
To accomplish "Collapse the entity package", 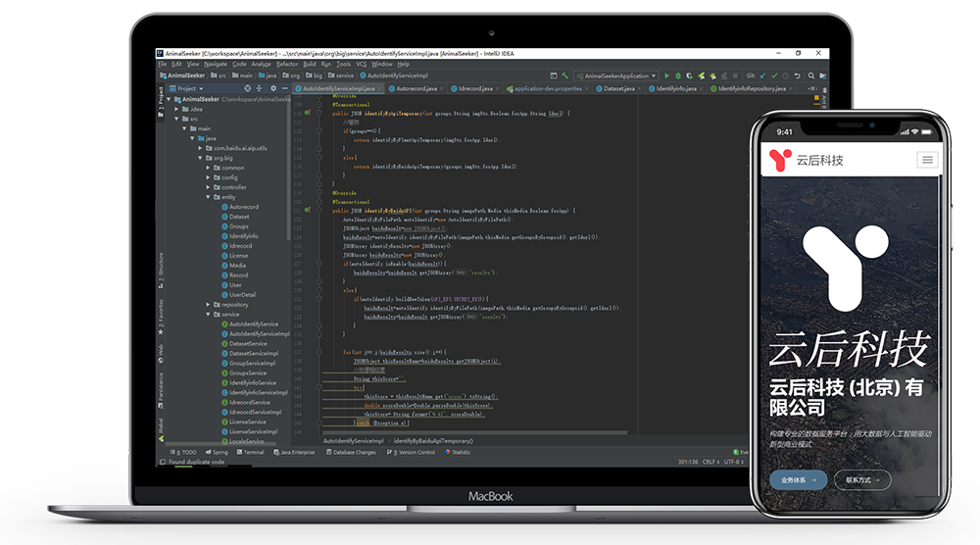I will coord(208,197).
